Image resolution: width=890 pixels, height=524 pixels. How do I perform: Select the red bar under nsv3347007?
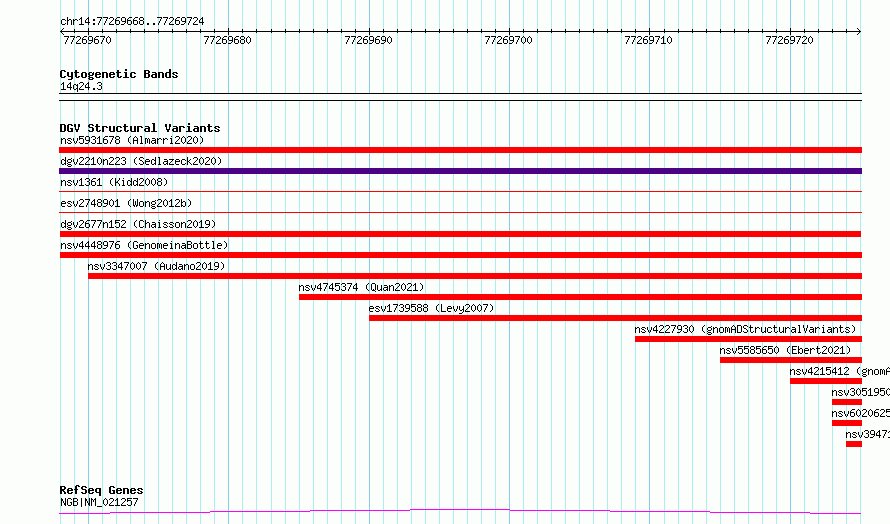click(x=475, y=276)
